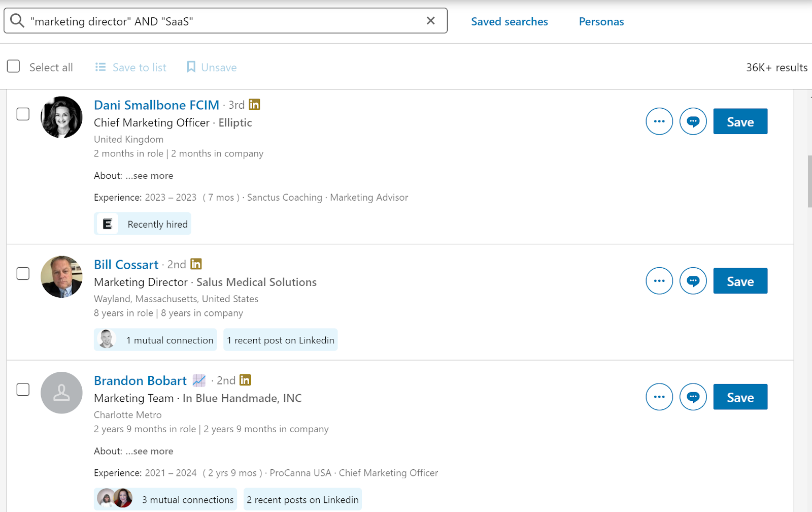The height and width of the screenshot is (512, 812).
Task: Open Saved searches
Action: (x=510, y=21)
